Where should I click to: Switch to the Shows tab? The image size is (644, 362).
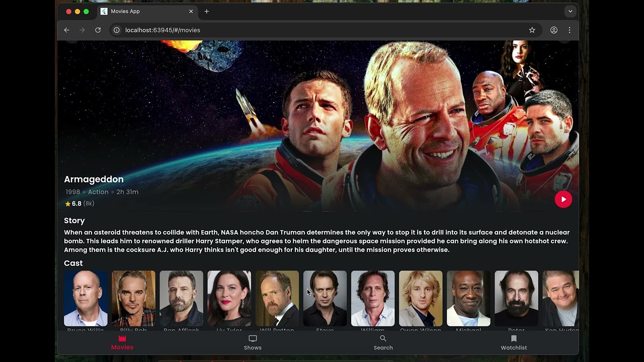pyautogui.click(x=253, y=342)
